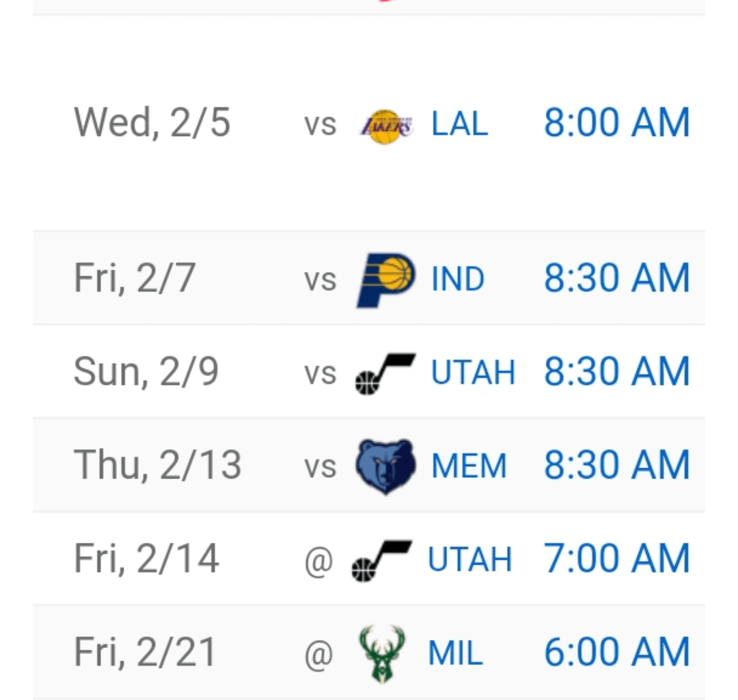Tap the Lakers team logo
The image size is (738, 700).
(386, 124)
